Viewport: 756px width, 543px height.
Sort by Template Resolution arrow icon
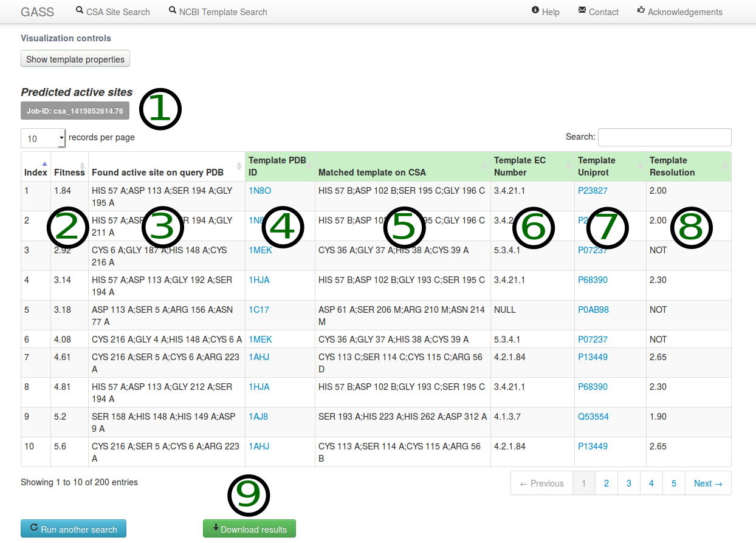[x=724, y=166]
